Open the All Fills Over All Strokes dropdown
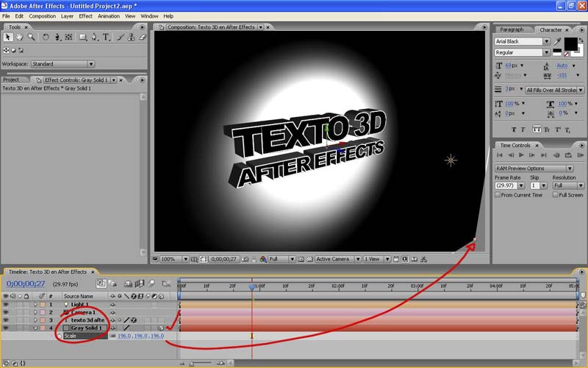Screen dimensions: 588x368 (554, 90)
